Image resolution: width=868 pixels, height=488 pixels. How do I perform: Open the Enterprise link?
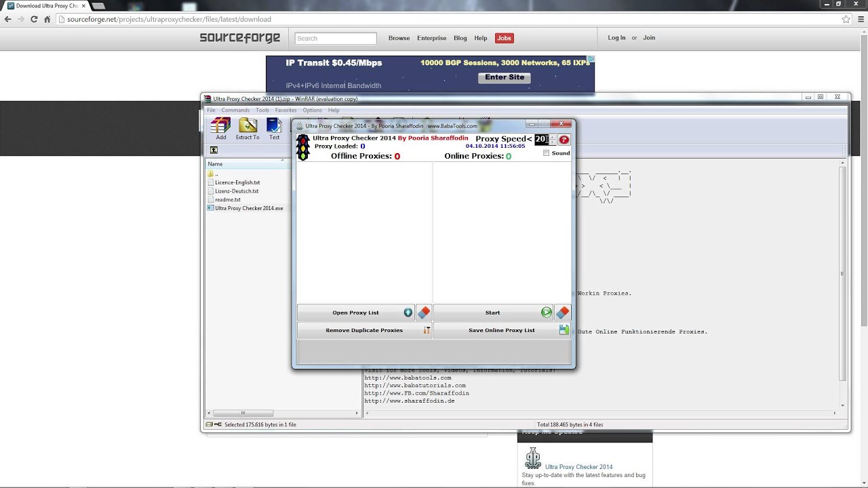(432, 38)
